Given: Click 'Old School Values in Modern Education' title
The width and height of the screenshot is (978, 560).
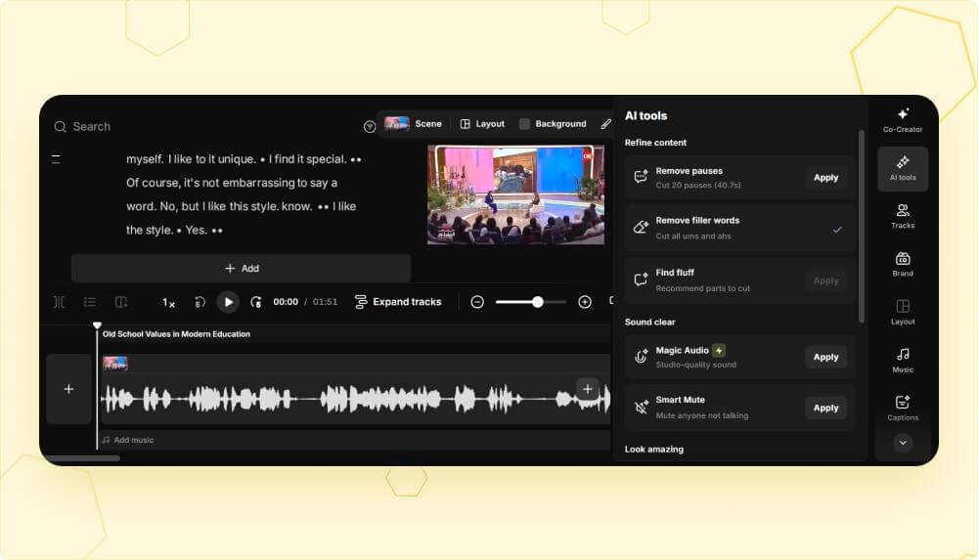Looking at the screenshot, I should click(x=176, y=334).
